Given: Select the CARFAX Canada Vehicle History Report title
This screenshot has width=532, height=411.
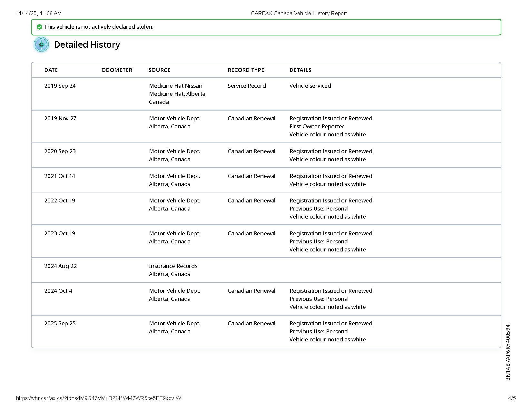Looking at the screenshot, I should [x=299, y=13].
